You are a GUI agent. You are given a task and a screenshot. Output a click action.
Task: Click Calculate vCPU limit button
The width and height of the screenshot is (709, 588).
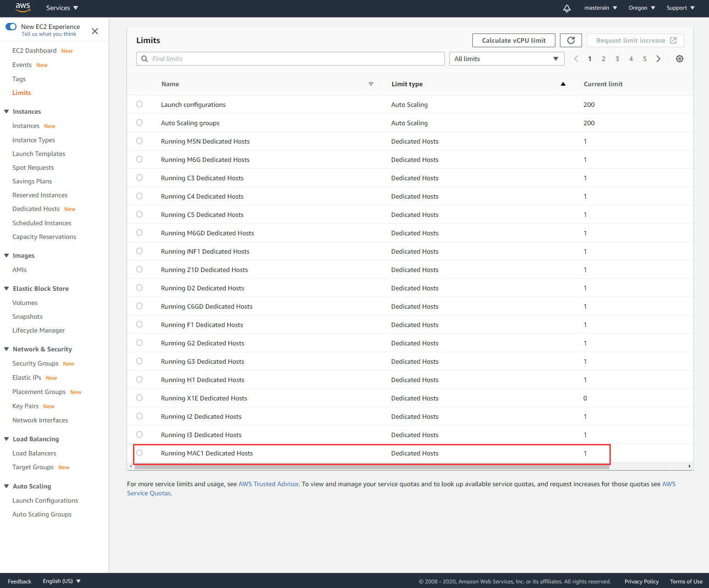[x=514, y=40]
